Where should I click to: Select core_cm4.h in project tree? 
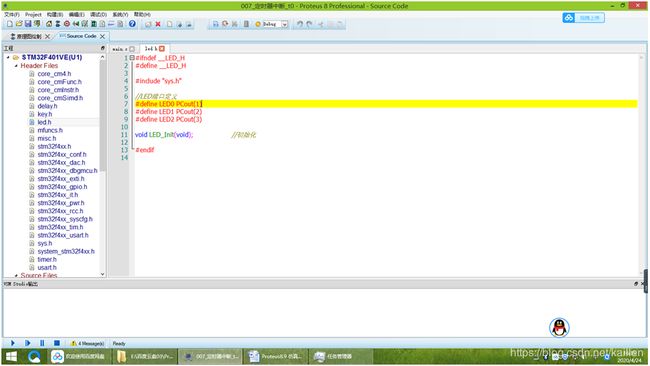click(54, 74)
